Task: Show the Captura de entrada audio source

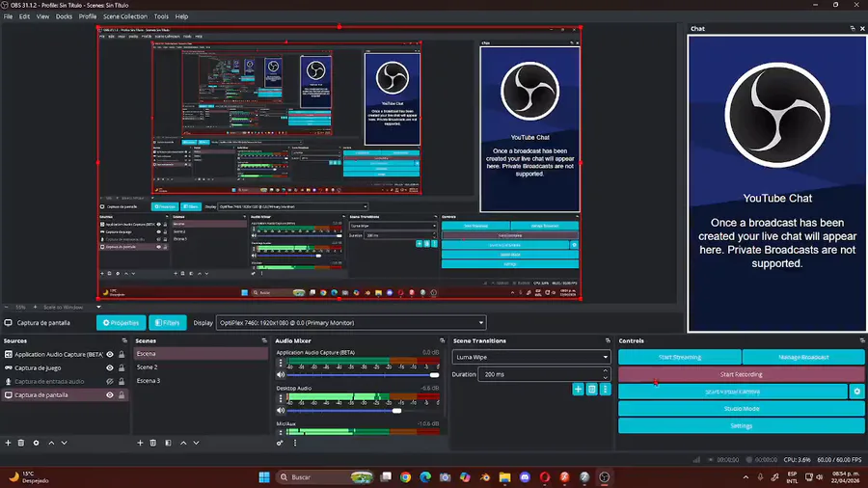Action: [110, 381]
